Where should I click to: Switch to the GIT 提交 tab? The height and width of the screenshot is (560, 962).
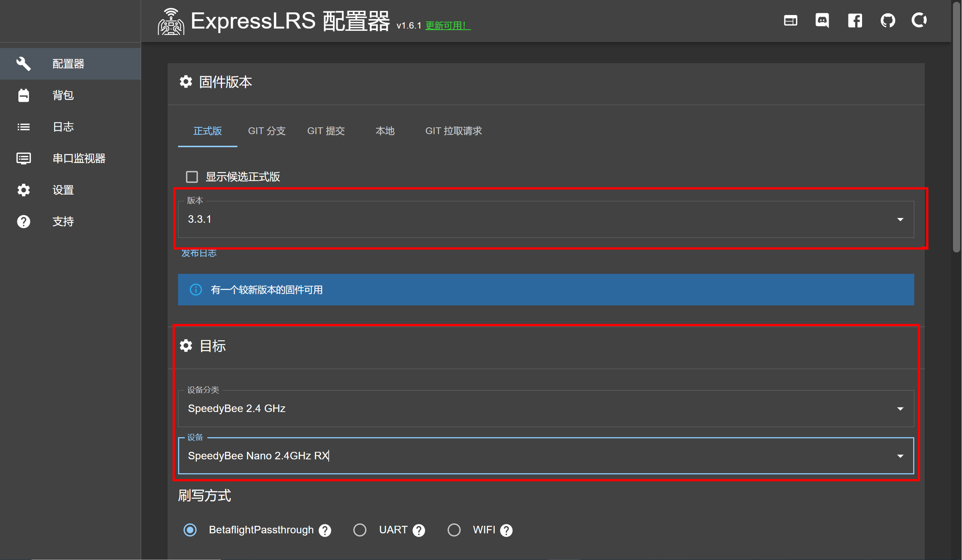click(326, 131)
